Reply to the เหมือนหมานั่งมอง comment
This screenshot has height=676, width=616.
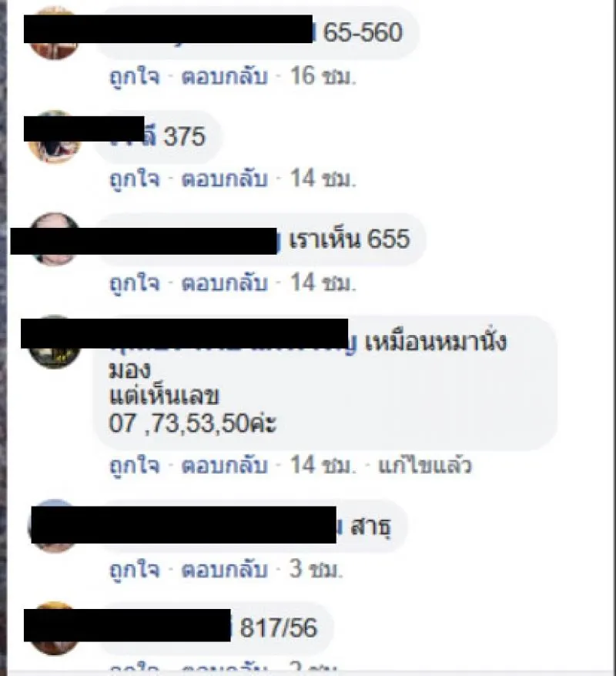[x=224, y=466]
